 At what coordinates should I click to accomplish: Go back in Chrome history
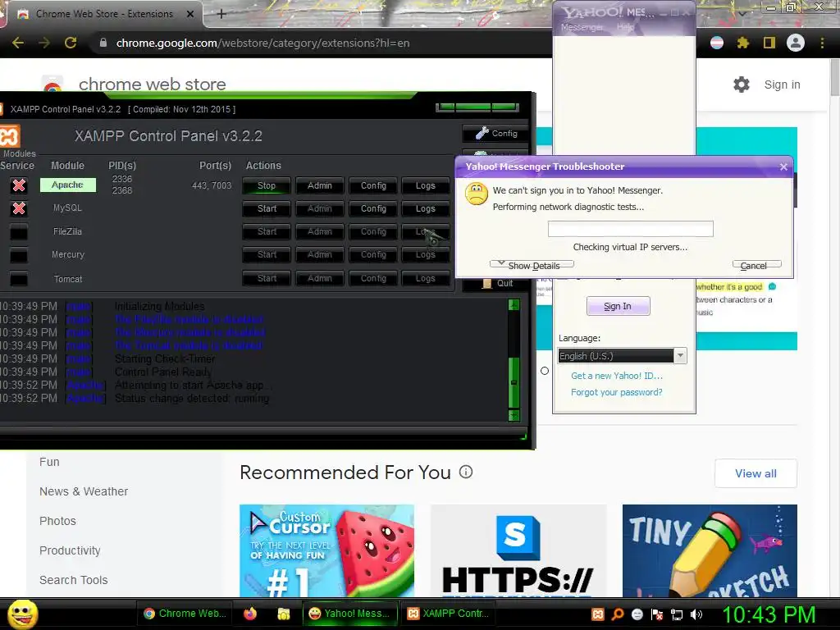18,43
